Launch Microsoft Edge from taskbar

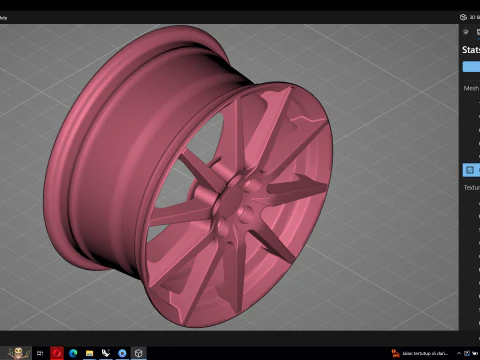(x=73, y=353)
